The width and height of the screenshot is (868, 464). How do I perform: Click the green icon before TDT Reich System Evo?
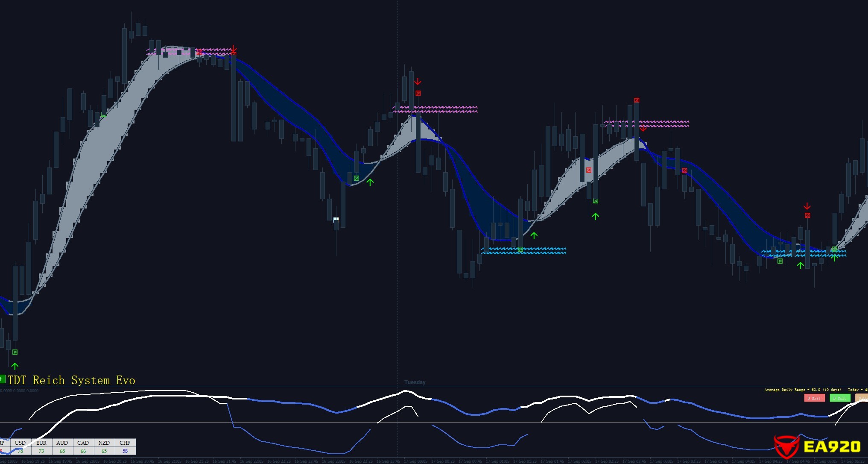2,379
